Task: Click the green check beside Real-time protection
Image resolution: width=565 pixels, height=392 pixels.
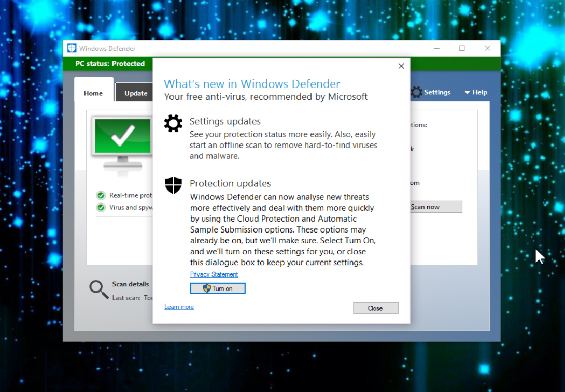Action: (x=101, y=195)
